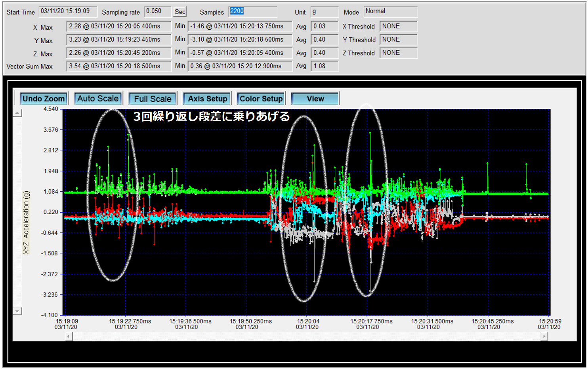Viewport: 588px width, 369px height.
Task: Click the horizontal scrollbar left arrow
Action: [69, 337]
